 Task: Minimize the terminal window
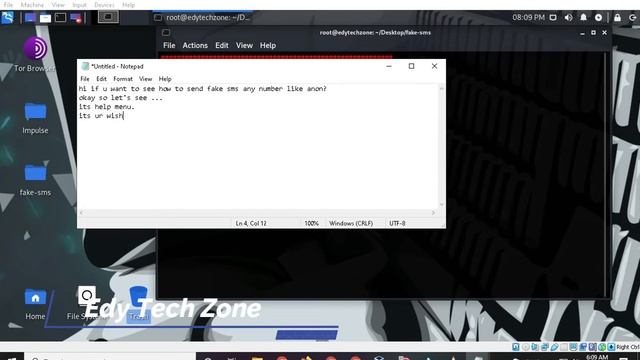point(582,33)
